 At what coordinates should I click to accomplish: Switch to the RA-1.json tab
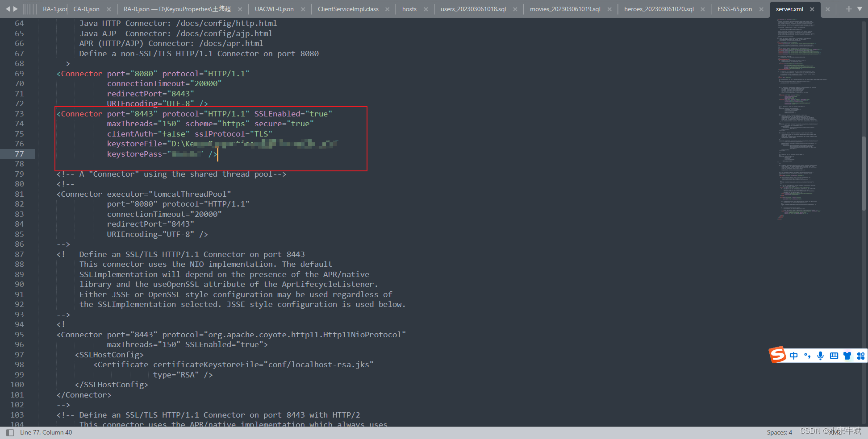54,9
